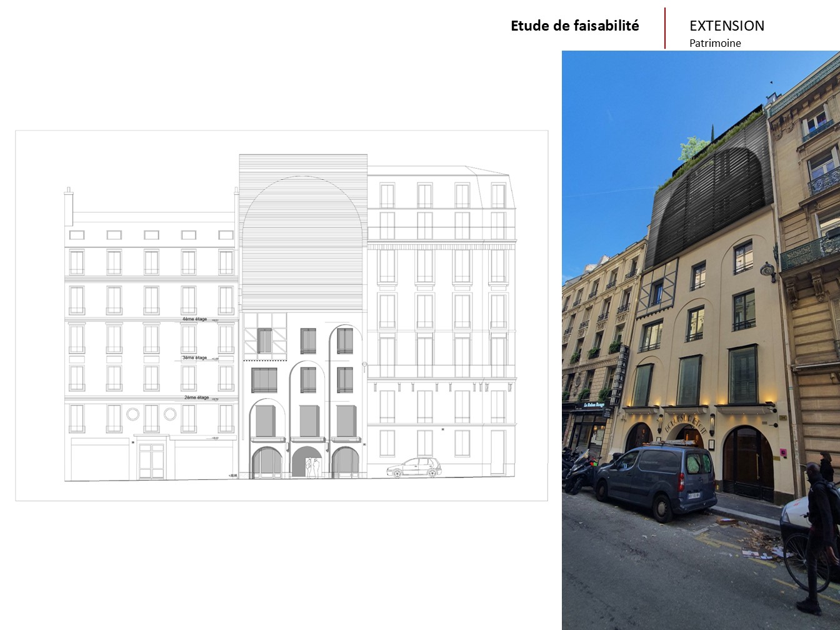Select the red vertical divider line
This screenshot has width=840, height=630.
tap(665, 28)
